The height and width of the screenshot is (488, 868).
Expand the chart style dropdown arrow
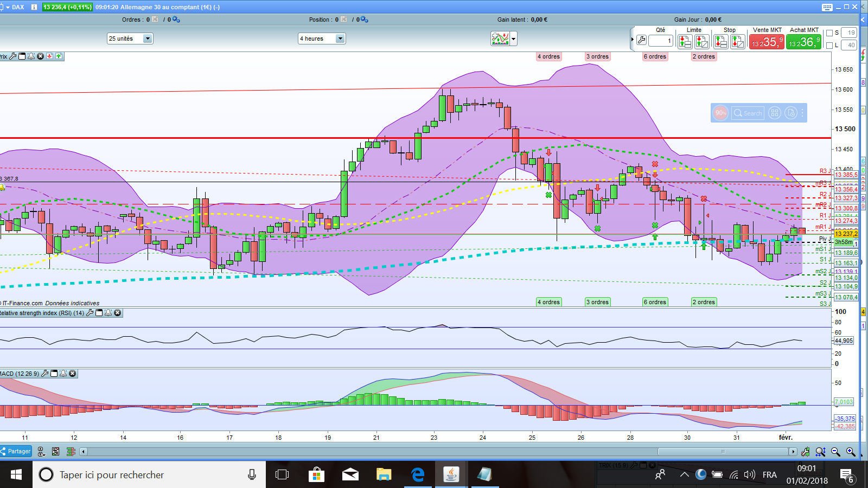click(x=513, y=39)
